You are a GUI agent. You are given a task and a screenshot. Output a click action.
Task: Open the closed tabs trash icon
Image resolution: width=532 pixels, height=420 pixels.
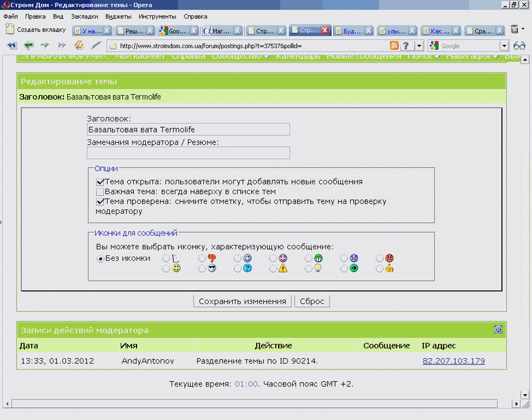[515, 30]
